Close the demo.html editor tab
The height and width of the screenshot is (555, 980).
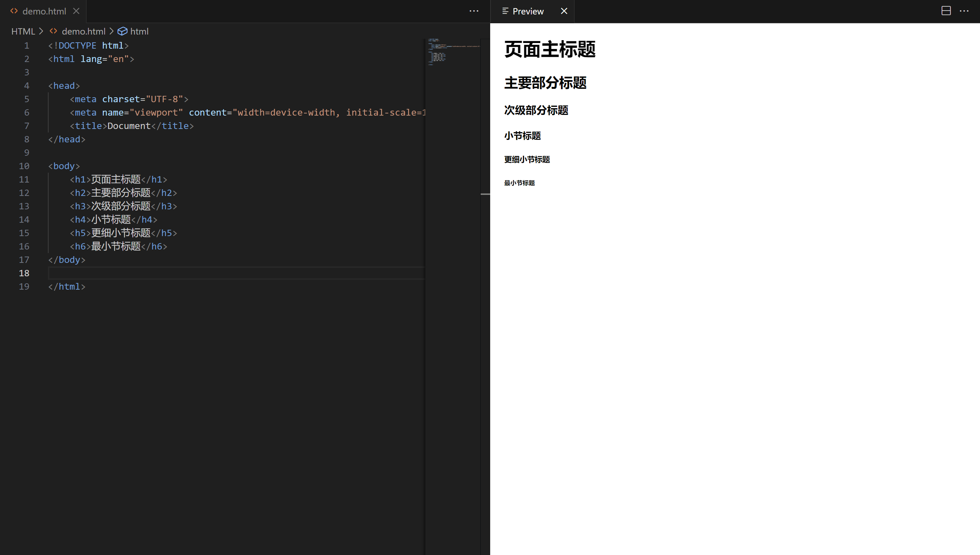pos(76,11)
